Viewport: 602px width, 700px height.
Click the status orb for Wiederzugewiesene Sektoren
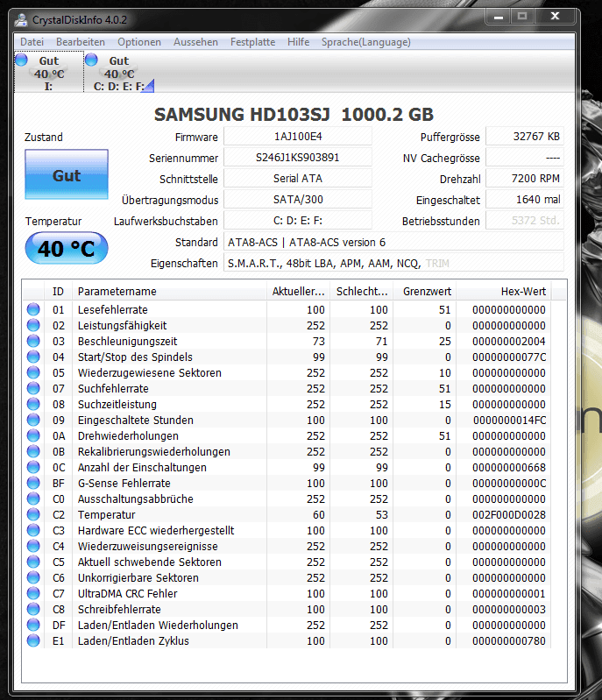click(x=33, y=372)
